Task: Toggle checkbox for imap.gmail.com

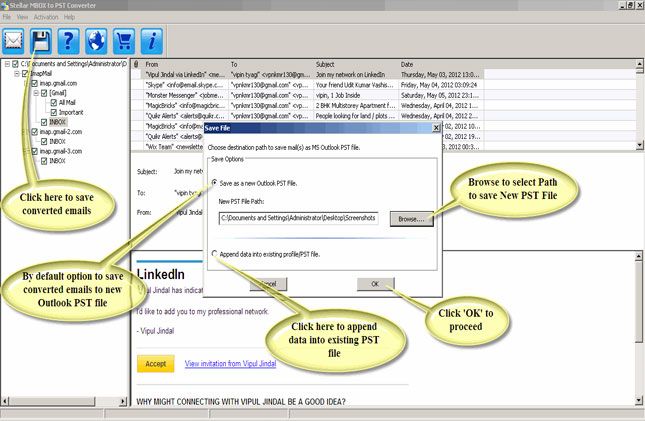Action: (x=35, y=83)
